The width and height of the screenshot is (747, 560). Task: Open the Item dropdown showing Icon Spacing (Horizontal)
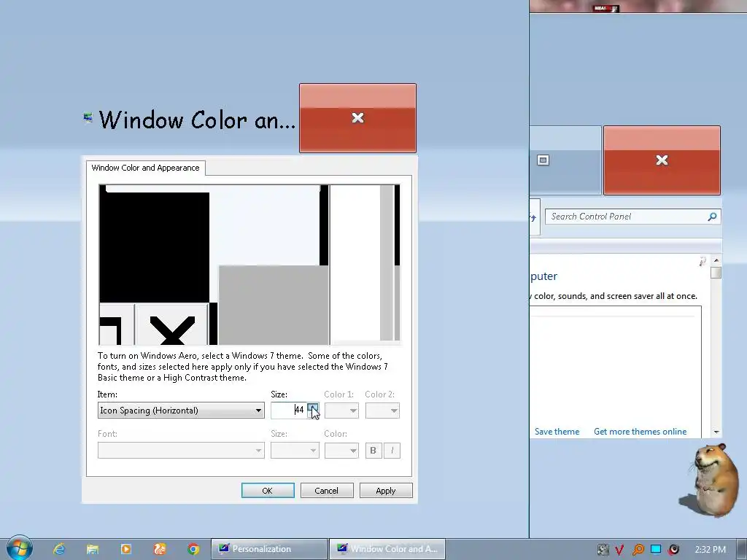(x=181, y=411)
